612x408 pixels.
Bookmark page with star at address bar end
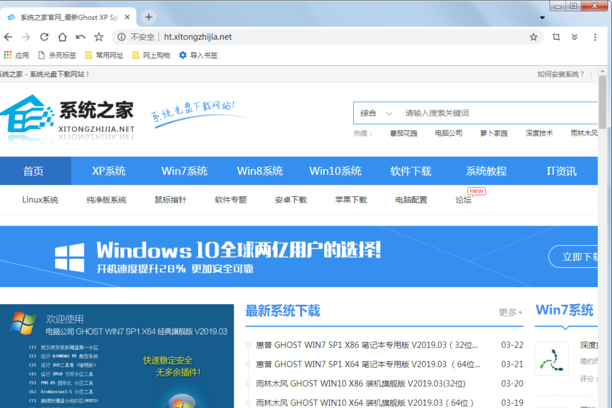[x=534, y=37]
